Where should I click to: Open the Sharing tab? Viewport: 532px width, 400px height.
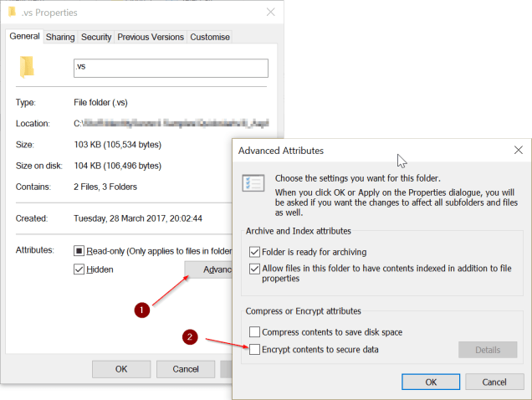(x=60, y=37)
